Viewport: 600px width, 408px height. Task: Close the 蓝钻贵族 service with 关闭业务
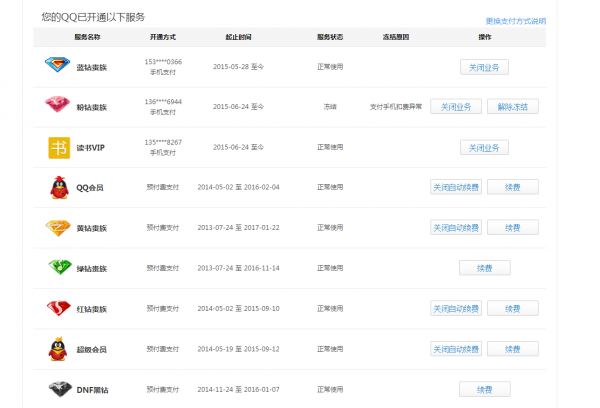[x=484, y=67]
